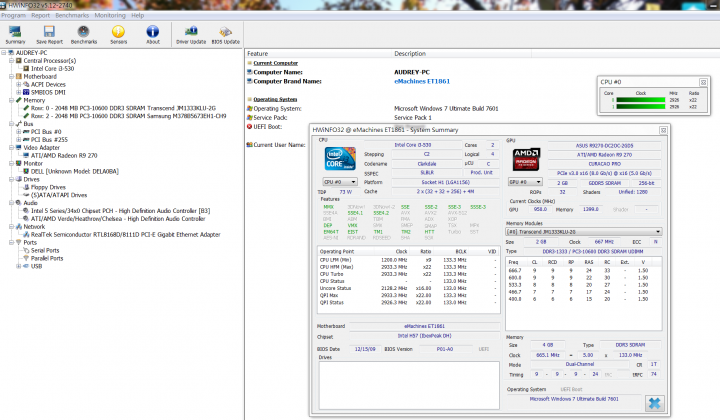720x420 pixels.
Task: Click the Current Computer section heading
Action: pos(276,63)
